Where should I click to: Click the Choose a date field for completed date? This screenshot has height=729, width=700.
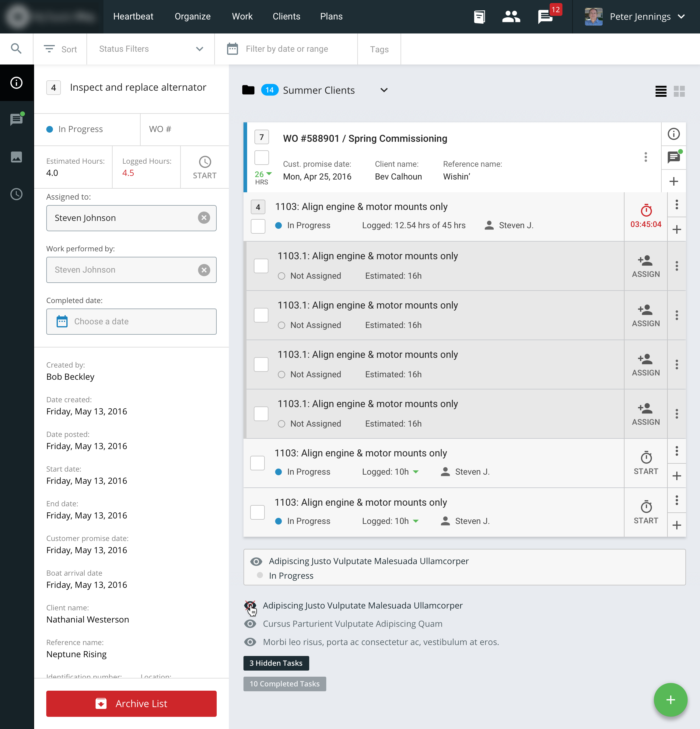point(131,321)
